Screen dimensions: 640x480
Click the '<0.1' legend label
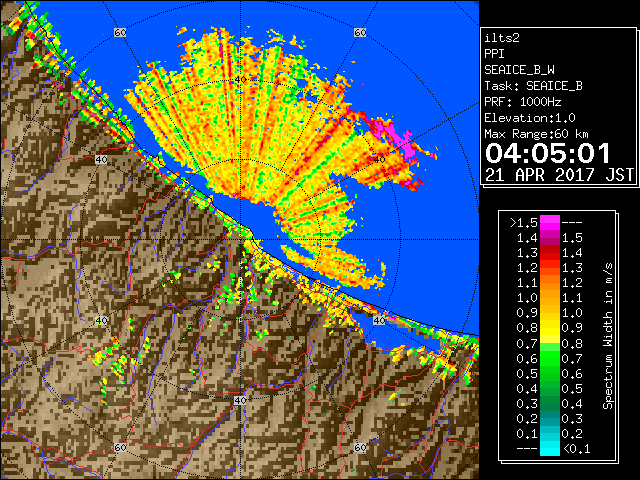click(577, 449)
